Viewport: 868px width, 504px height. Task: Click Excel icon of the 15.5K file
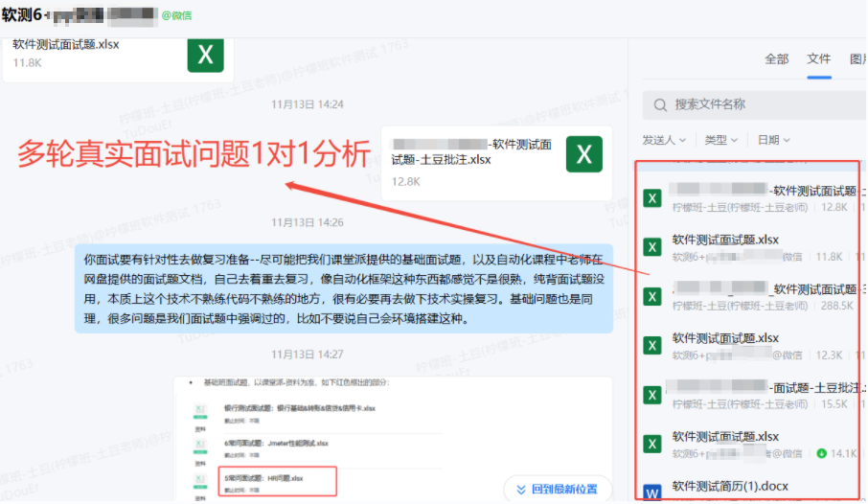click(652, 395)
